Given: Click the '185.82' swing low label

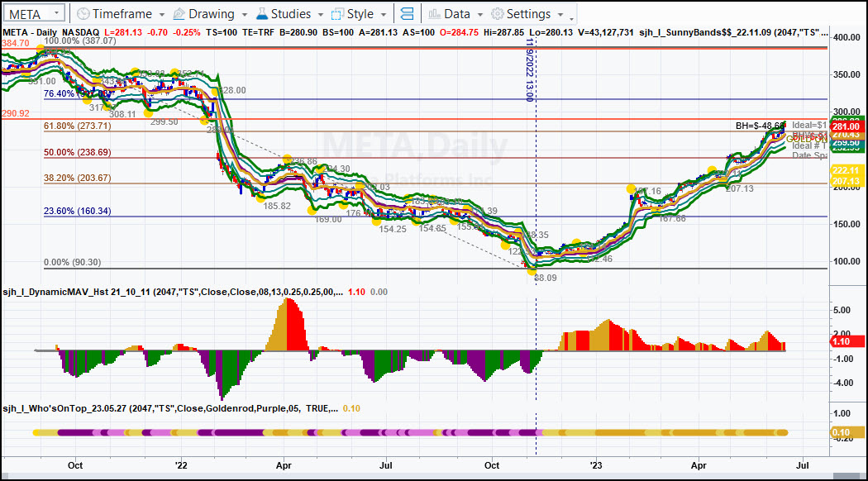Looking at the screenshot, I should [x=277, y=206].
